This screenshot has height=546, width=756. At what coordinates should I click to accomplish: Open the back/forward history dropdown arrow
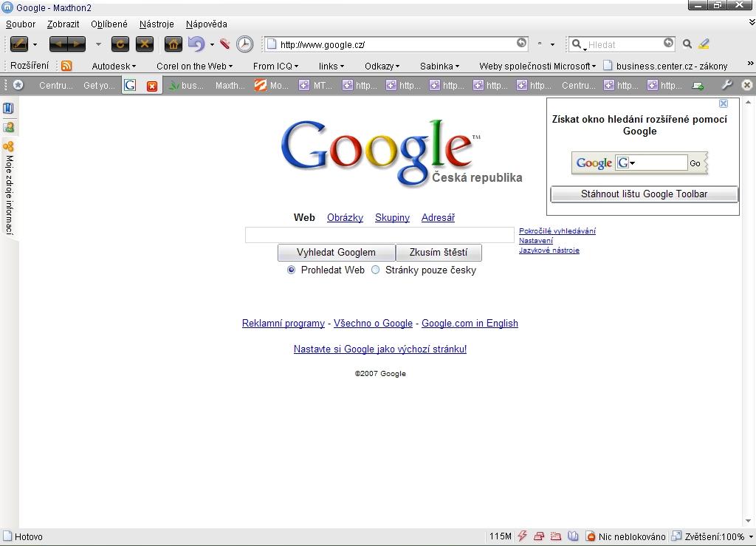pos(98,44)
